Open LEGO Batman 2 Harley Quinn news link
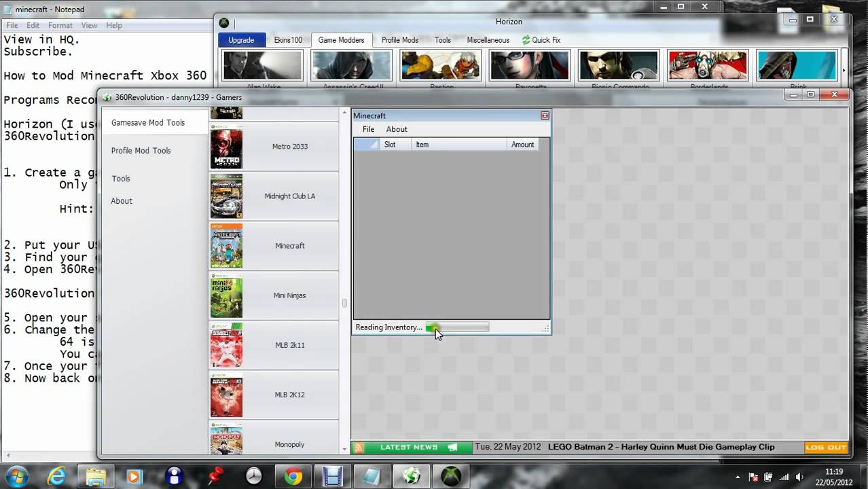The image size is (868, 489). (662, 448)
